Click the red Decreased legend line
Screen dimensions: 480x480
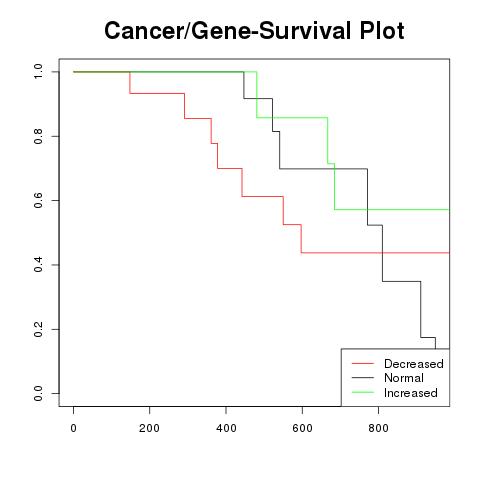[x=363, y=363]
